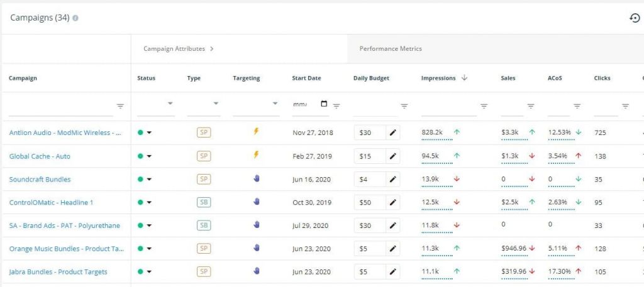644x287 pixels.
Task: Select the Performance Metrics section header
Action: (x=391, y=49)
